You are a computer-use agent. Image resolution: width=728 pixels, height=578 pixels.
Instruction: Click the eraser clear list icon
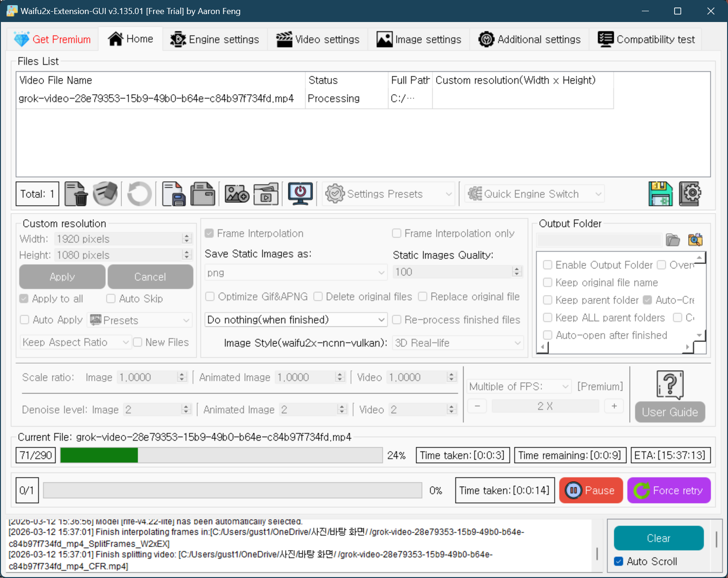tap(105, 194)
